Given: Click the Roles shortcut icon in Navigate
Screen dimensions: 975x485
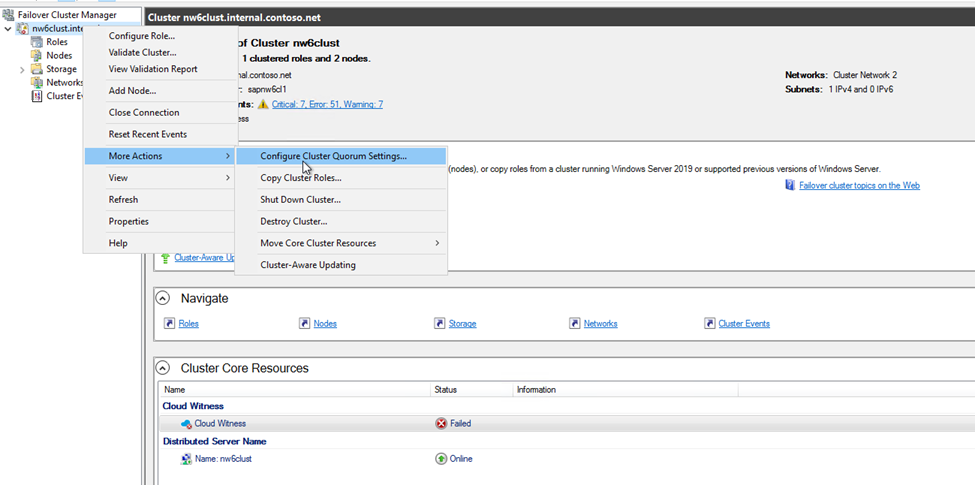Looking at the screenshot, I should click(x=169, y=323).
